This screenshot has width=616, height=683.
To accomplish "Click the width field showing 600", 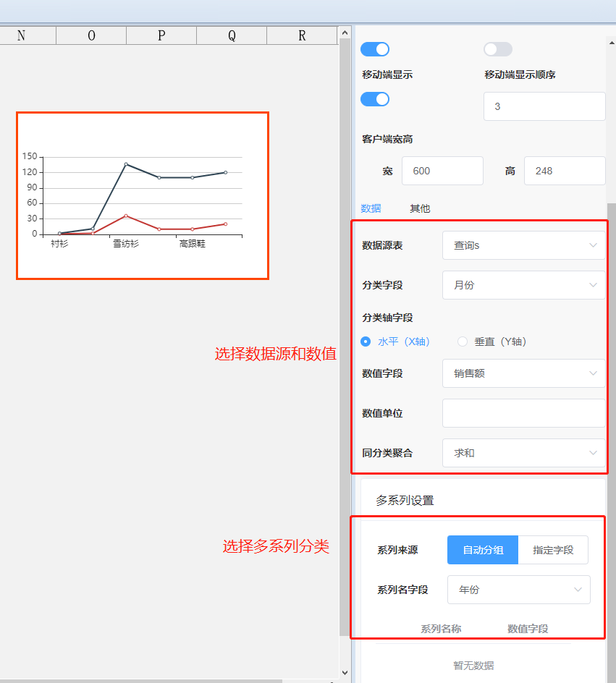I will point(442,171).
